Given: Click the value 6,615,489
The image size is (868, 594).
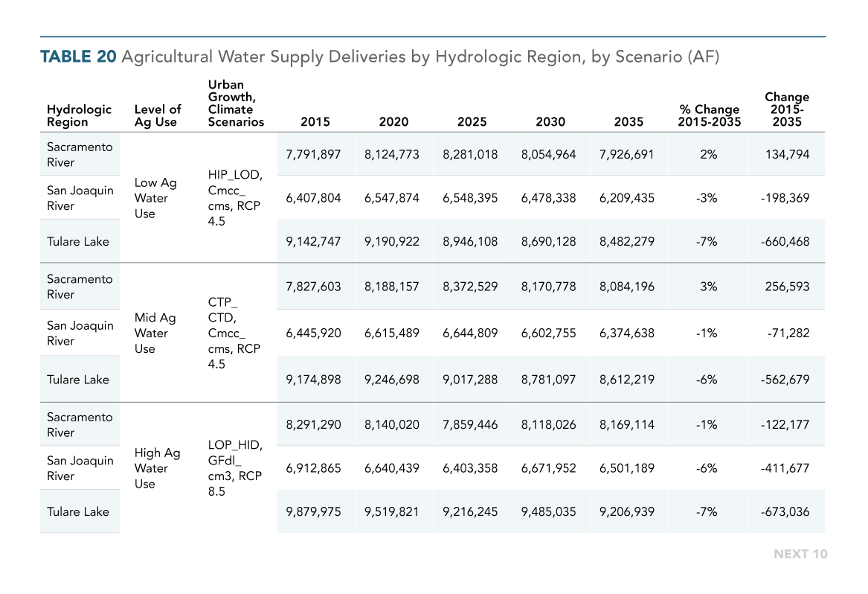Looking at the screenshot, I should 392,333.
